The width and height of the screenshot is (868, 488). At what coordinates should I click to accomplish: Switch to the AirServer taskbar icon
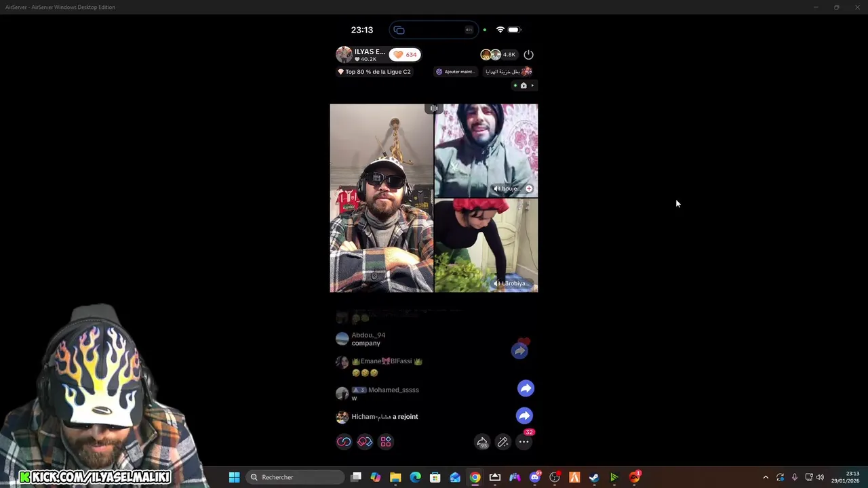(495, 477)
